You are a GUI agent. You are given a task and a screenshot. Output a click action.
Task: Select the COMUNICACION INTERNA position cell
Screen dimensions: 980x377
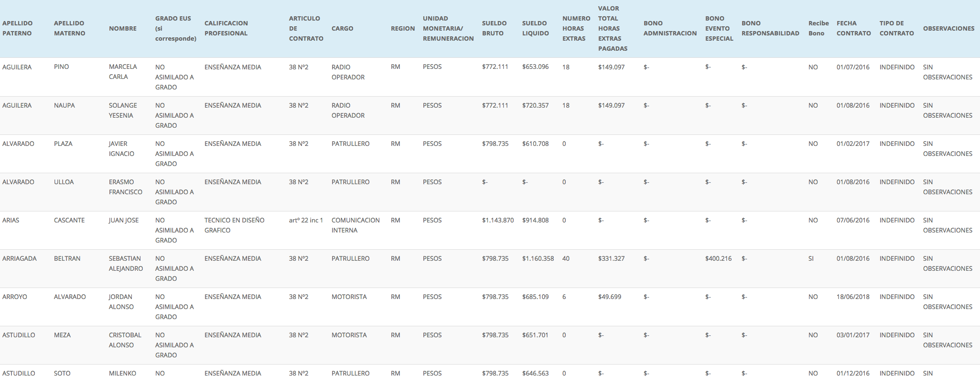click(355, 225)
